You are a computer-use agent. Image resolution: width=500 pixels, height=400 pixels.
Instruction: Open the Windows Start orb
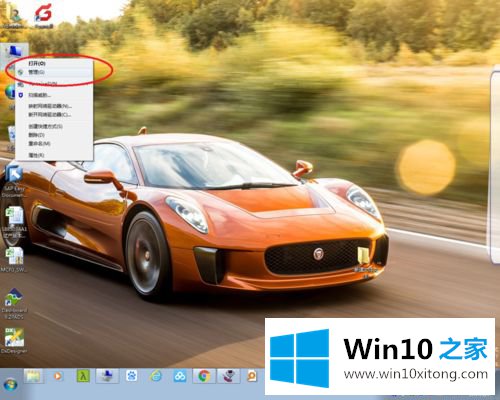pos(10,385)
